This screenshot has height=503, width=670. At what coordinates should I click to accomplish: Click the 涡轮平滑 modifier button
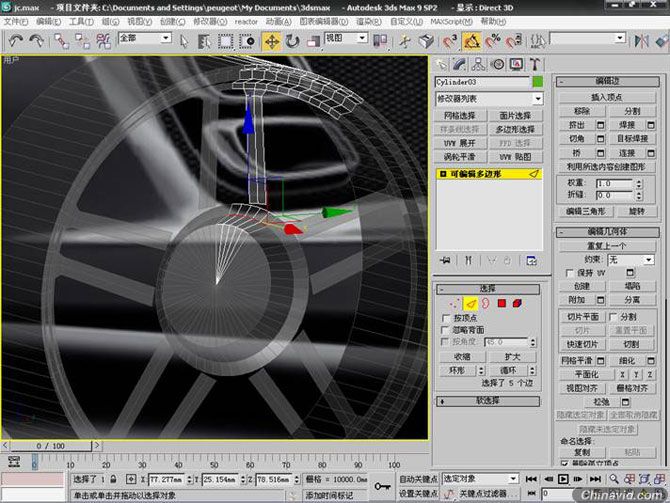click(x=459, y=157)
